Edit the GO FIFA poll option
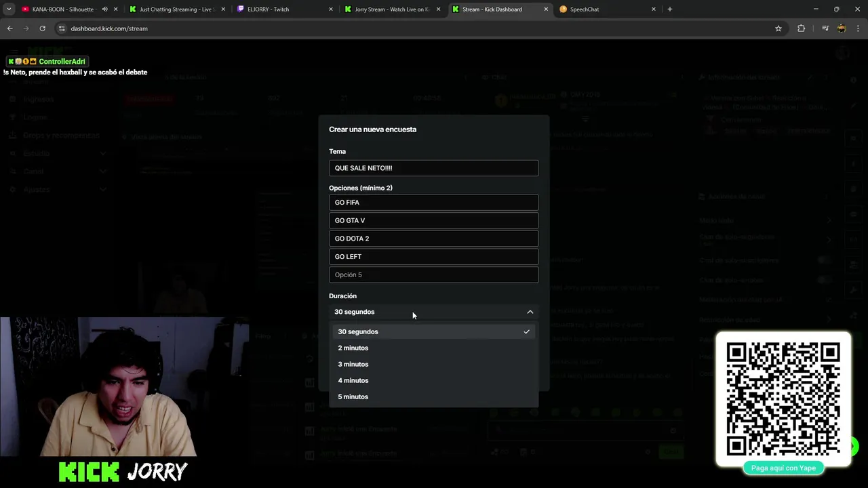868x488 pixels. [x=434, y=202]
